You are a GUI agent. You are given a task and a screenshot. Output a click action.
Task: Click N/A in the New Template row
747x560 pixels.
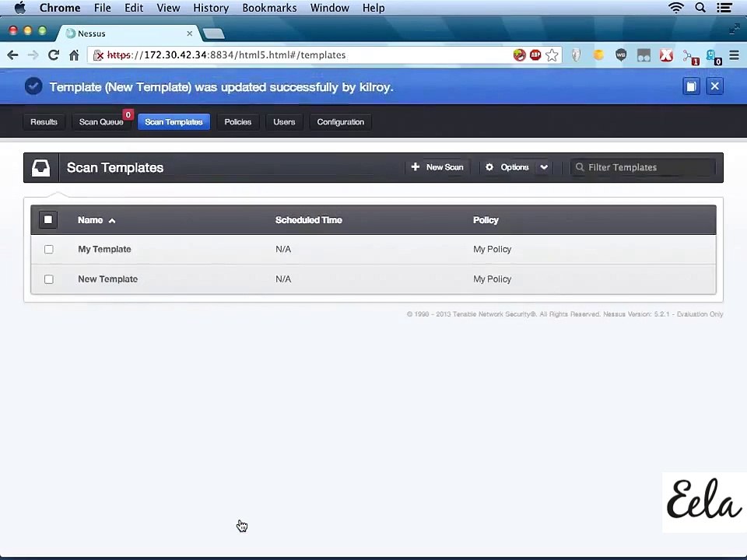click(283, 279)
